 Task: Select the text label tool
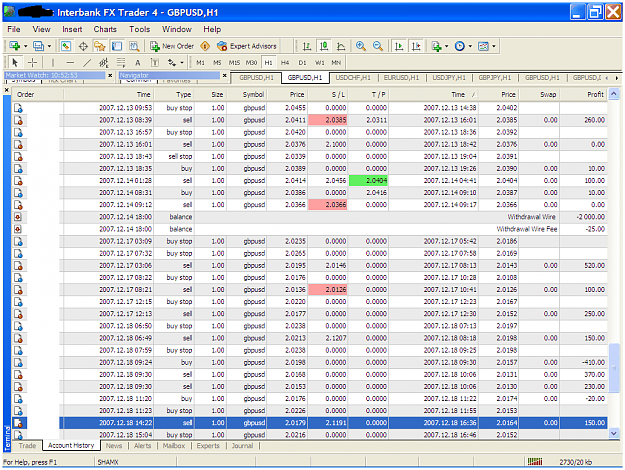(x=155, y=63)
